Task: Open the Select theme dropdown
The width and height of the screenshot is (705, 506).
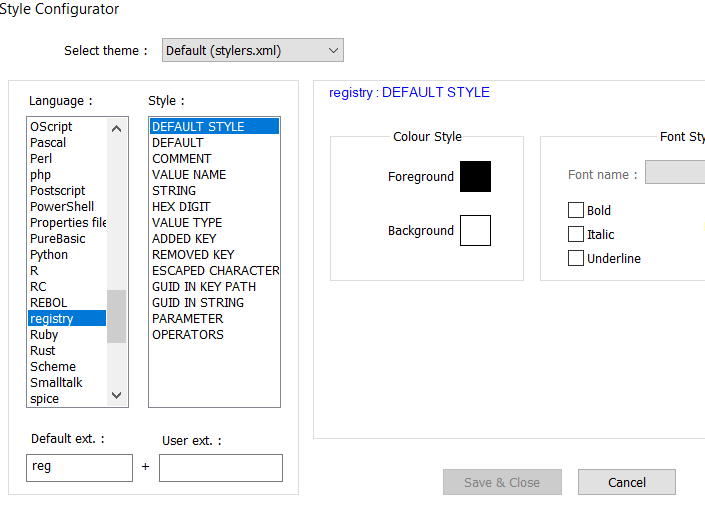Action: pyautogui.click(x=252, y=50)
